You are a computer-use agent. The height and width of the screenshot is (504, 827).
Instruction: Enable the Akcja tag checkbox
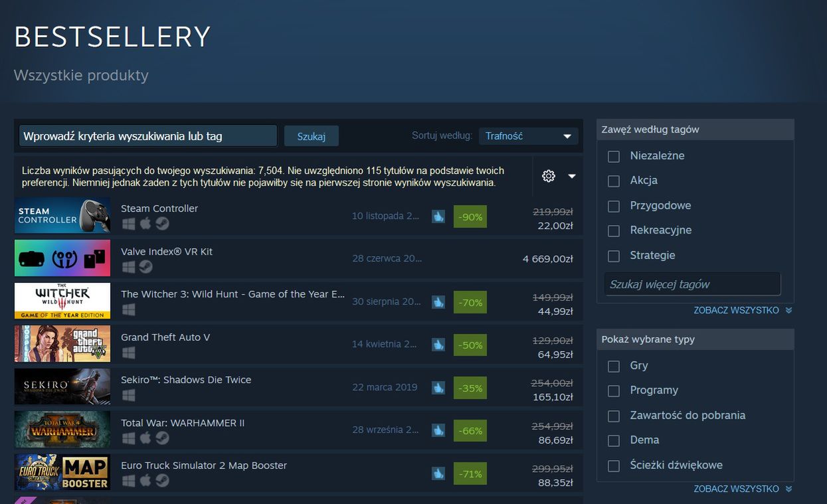[614, 181]
